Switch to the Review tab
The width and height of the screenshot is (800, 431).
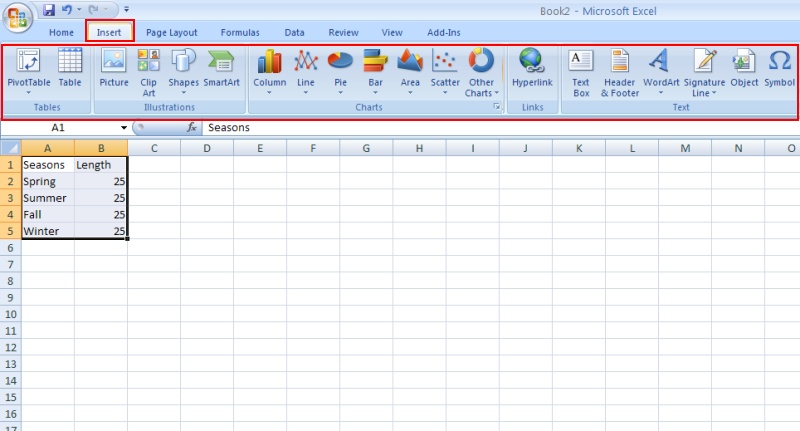click(x=343, y=32)
